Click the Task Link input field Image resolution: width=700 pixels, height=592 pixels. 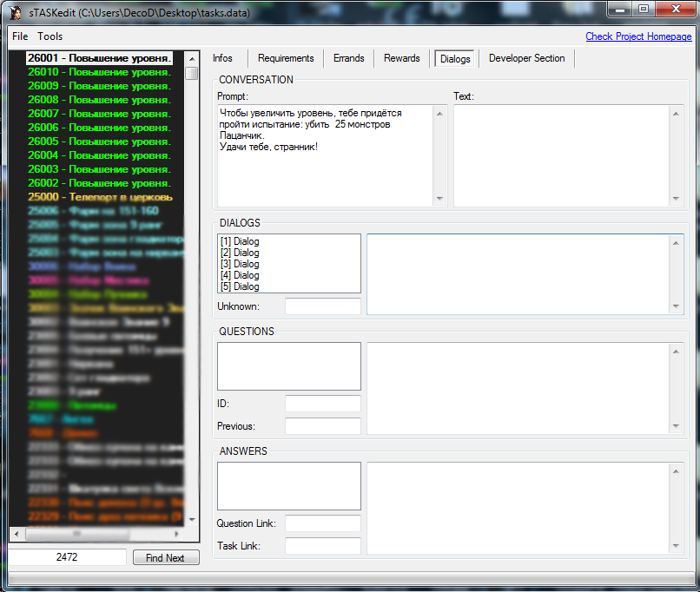click(322, 546)
